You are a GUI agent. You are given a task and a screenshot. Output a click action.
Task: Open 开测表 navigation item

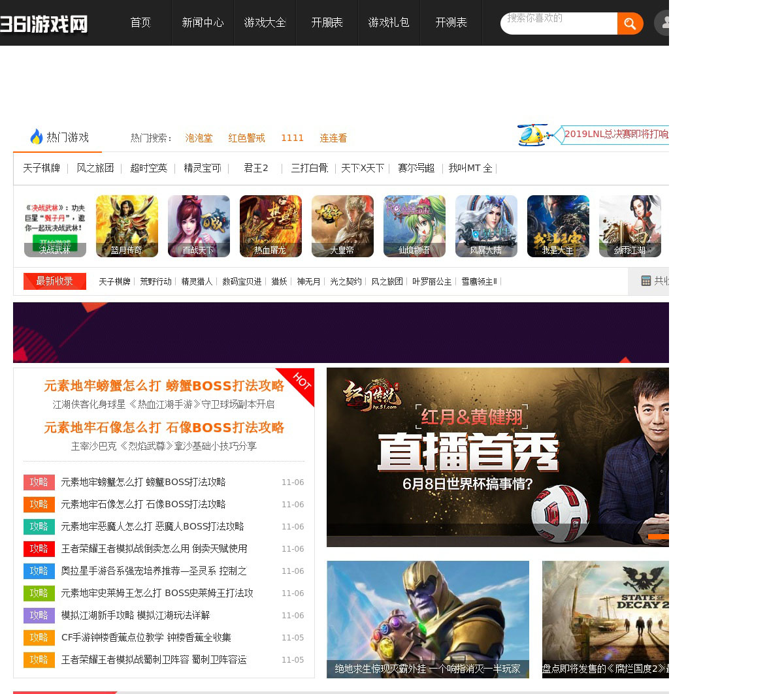[451, 23]
